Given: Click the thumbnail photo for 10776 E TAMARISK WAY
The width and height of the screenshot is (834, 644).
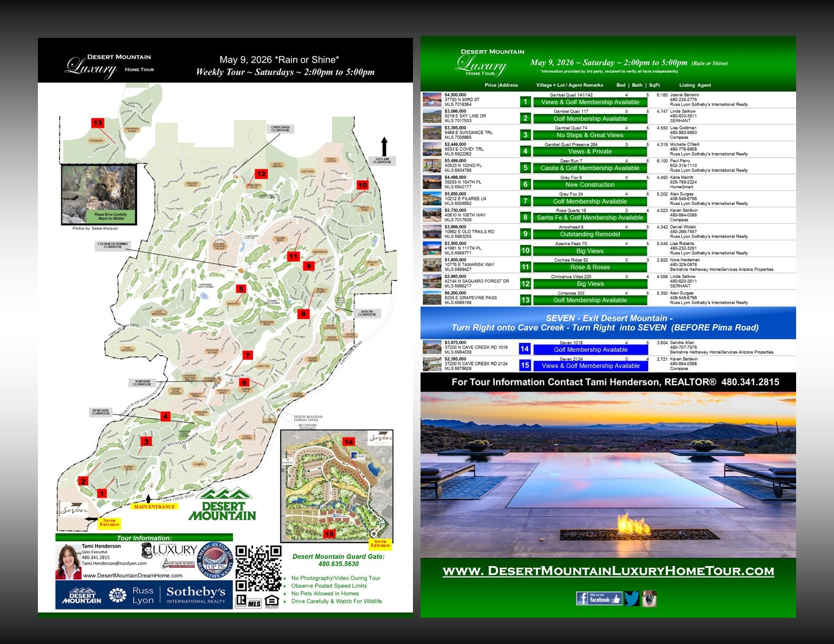Looking at the screenshot, I should point(432,265).
